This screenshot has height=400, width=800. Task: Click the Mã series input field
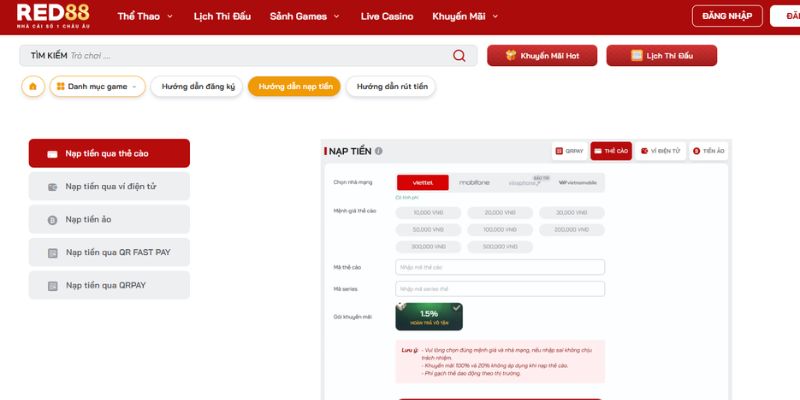tap(500, 289)
